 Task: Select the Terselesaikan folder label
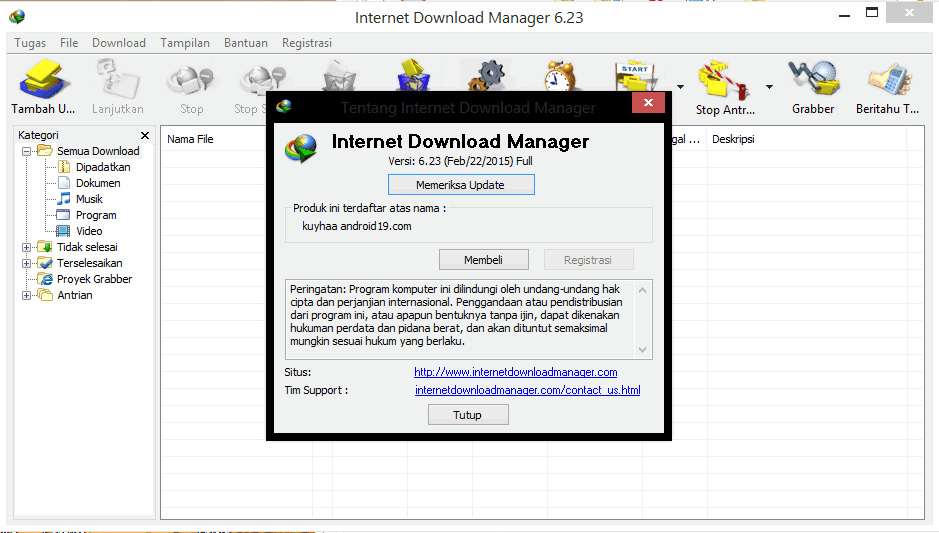(90, 264)
